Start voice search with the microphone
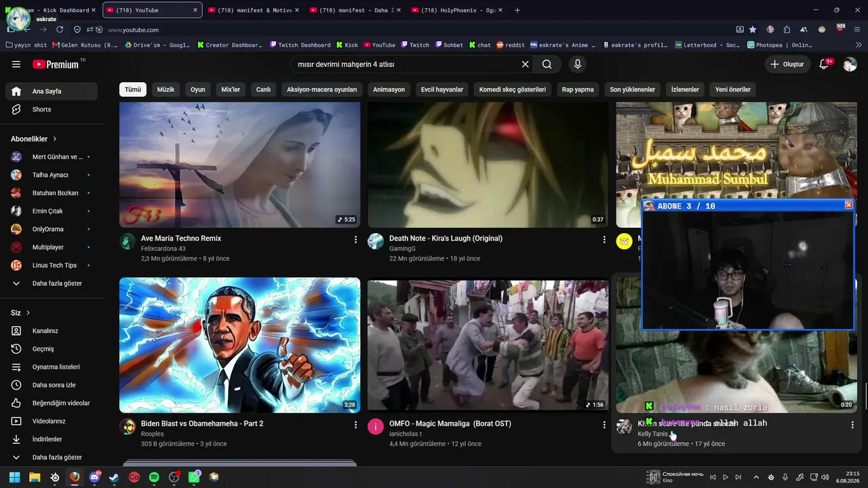This screenshot has width=868, height=488. [578, 64]
